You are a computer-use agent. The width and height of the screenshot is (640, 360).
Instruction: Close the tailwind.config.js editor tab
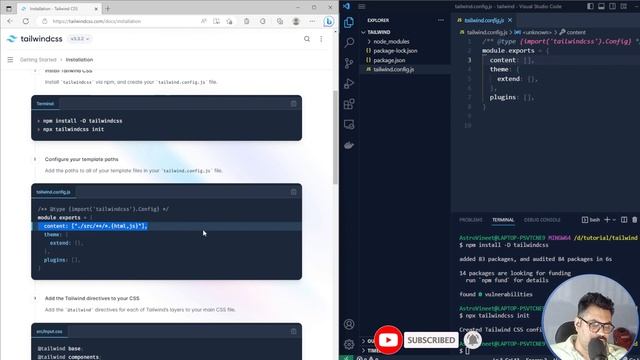click(x=510, y=20)
